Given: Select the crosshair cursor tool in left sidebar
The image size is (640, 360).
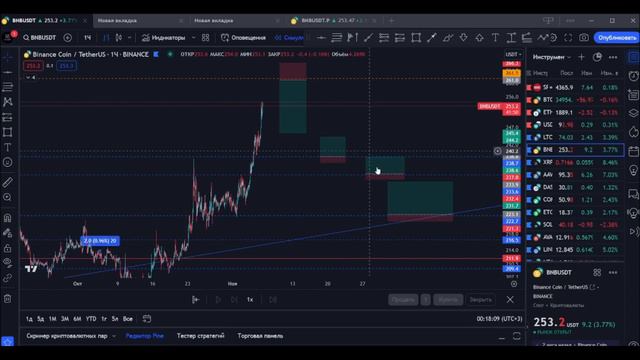Looking at the screenshot, I should [7, 57].
